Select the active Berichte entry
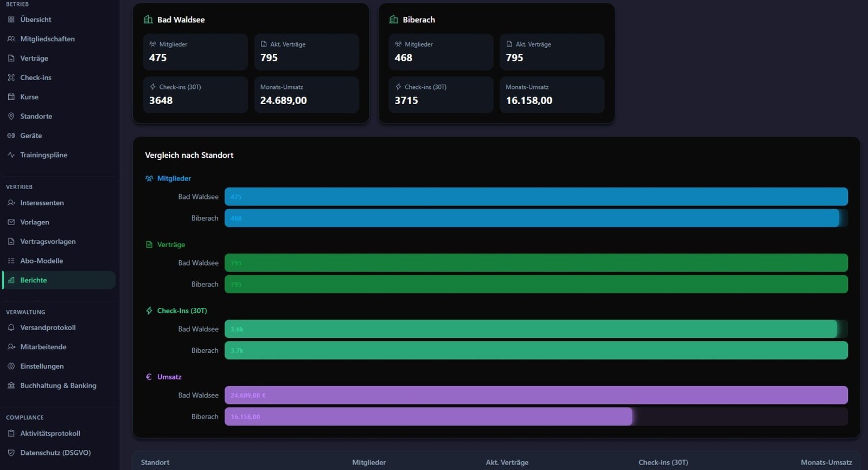Image resolution: width=868 pixels, height=470 pixels. click(59, 280)
